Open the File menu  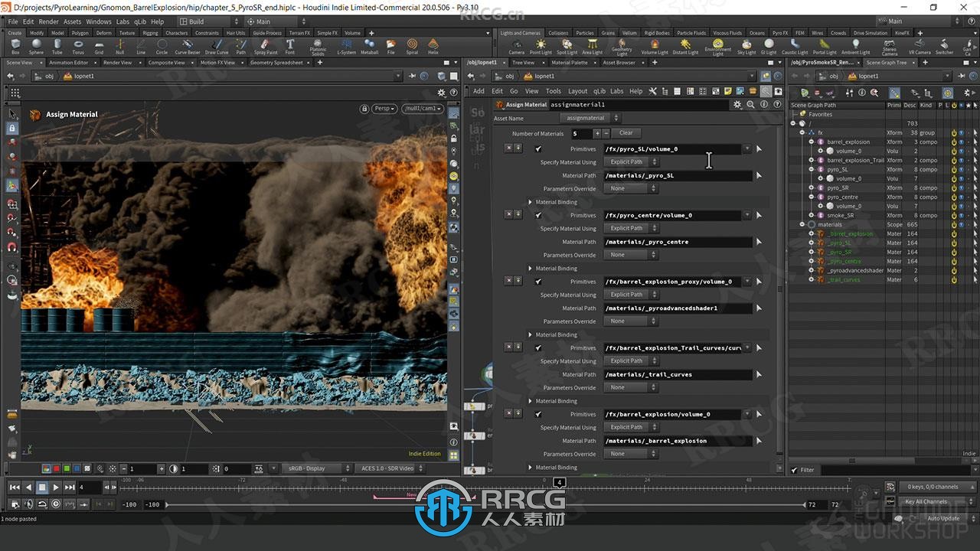[13, 21]
